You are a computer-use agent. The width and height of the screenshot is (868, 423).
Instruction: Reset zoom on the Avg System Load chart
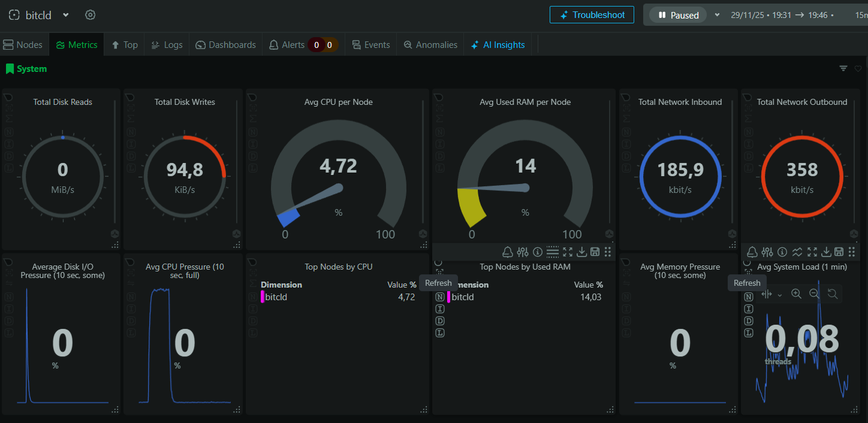[832, 294]
